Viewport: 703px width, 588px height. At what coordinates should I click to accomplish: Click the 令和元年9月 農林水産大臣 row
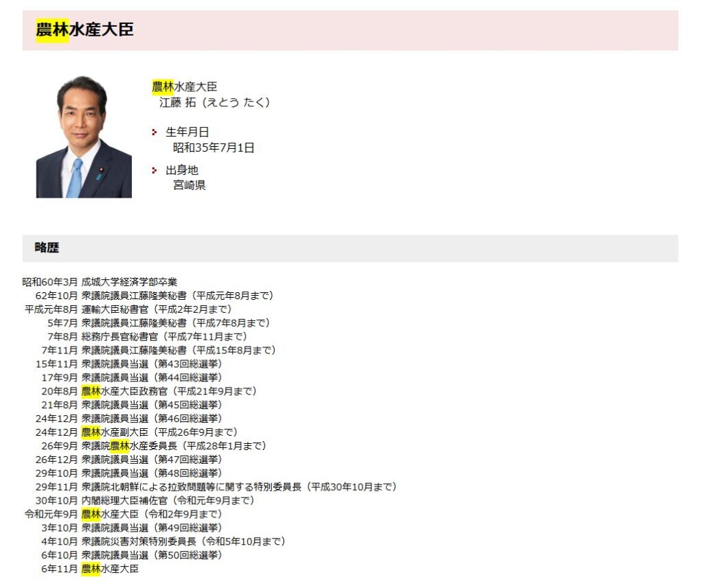click(x=124, y=515)
